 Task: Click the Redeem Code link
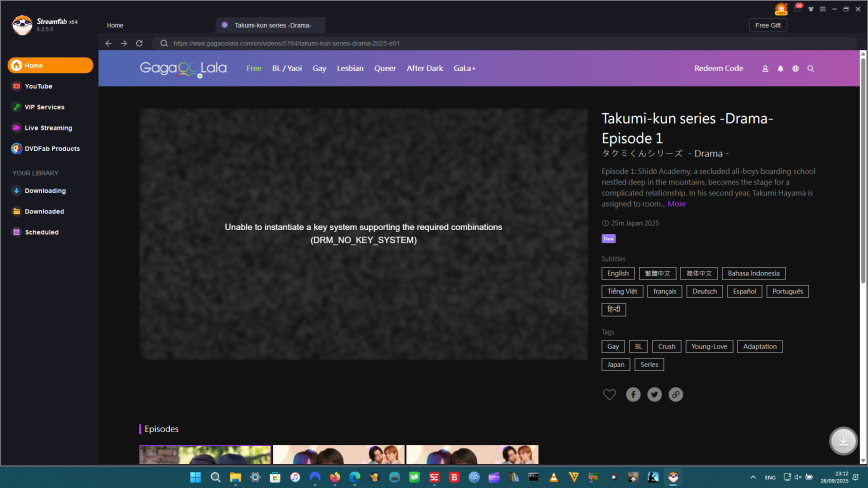point(718,69)
